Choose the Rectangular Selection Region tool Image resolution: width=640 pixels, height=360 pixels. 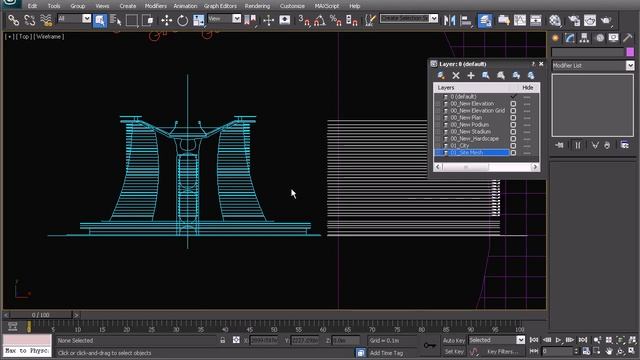point(132,20)
